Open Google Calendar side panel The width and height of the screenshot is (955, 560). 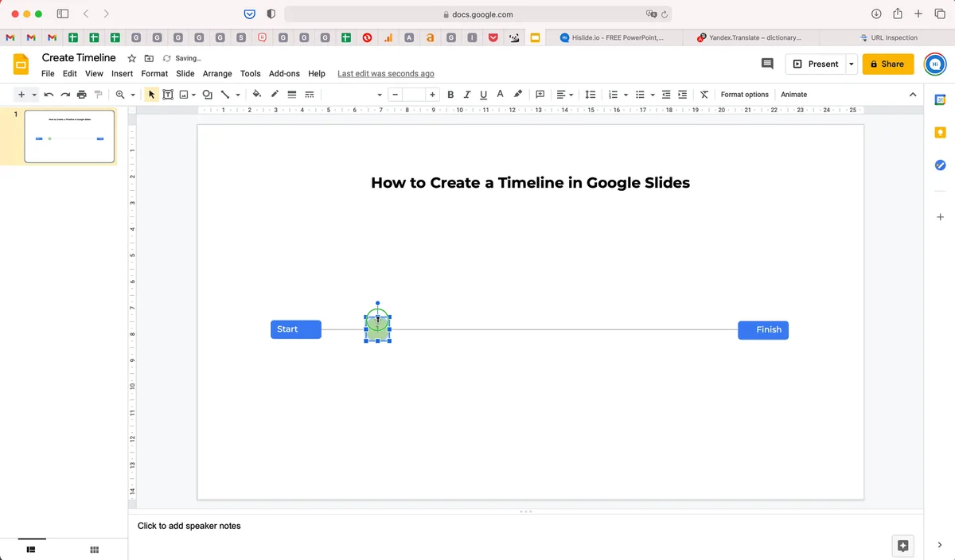click(x=940, y=99)
